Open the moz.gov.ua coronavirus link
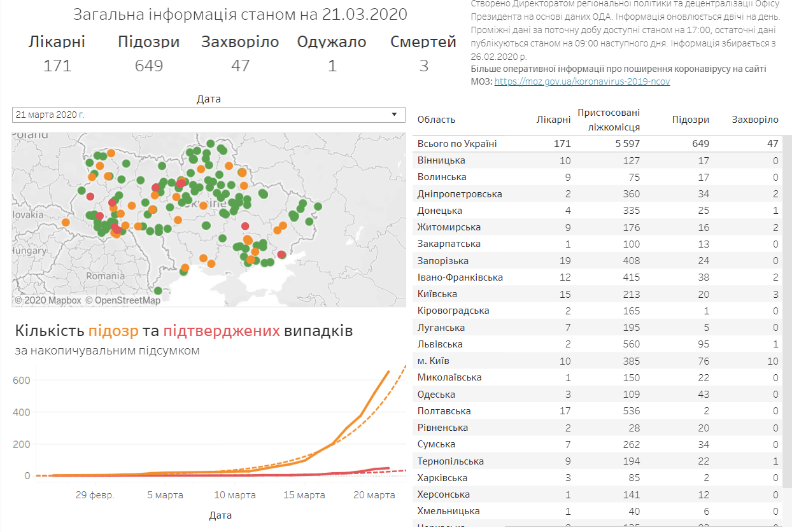Viewport: 792px width, 532px height. pyautogui.click(x=582, y=81)
